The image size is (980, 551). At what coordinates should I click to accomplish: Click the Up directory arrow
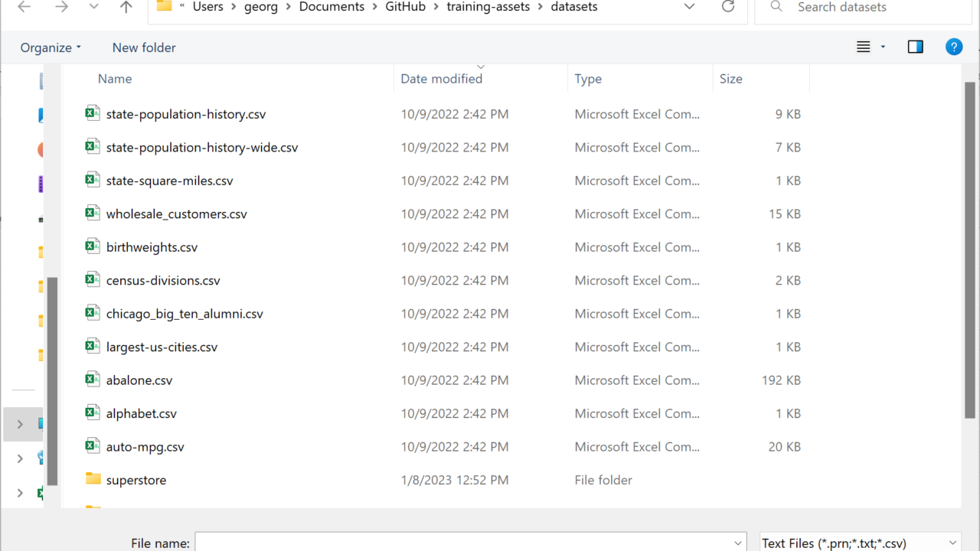[x=126, y=7]
